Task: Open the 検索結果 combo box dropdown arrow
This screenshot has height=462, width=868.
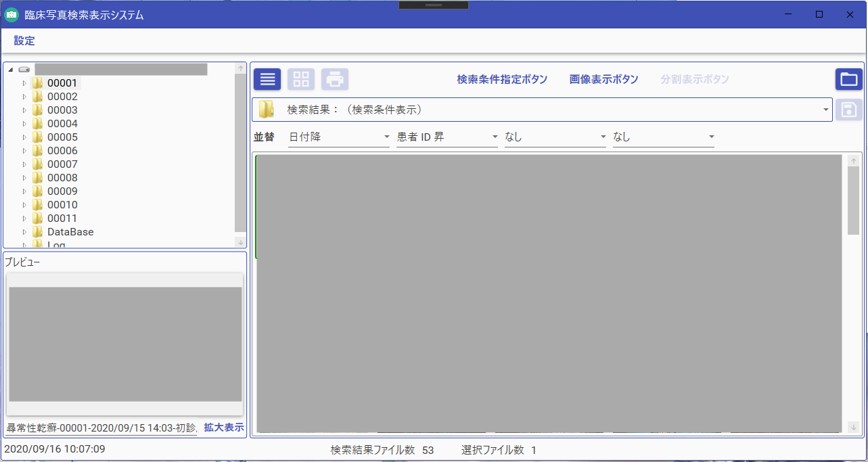Action: pyautogui.click(x=825, y=109)
